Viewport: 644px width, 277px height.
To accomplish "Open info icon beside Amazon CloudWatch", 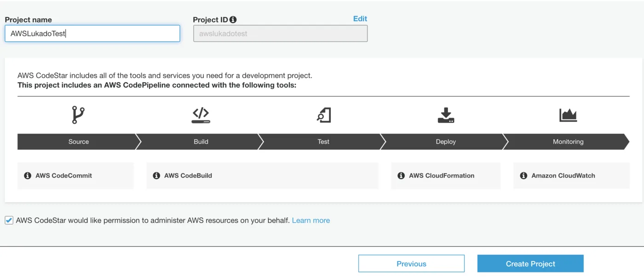I will (x=523, y=175).
